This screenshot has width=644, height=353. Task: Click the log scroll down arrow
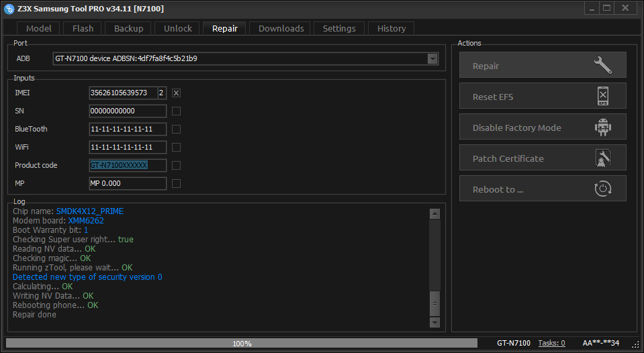[x=434, y=323]
